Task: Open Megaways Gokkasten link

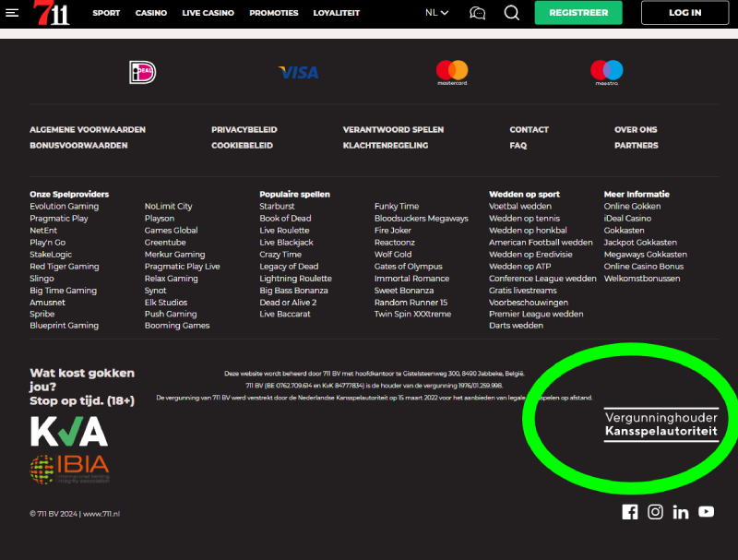Action: (645, 254)
